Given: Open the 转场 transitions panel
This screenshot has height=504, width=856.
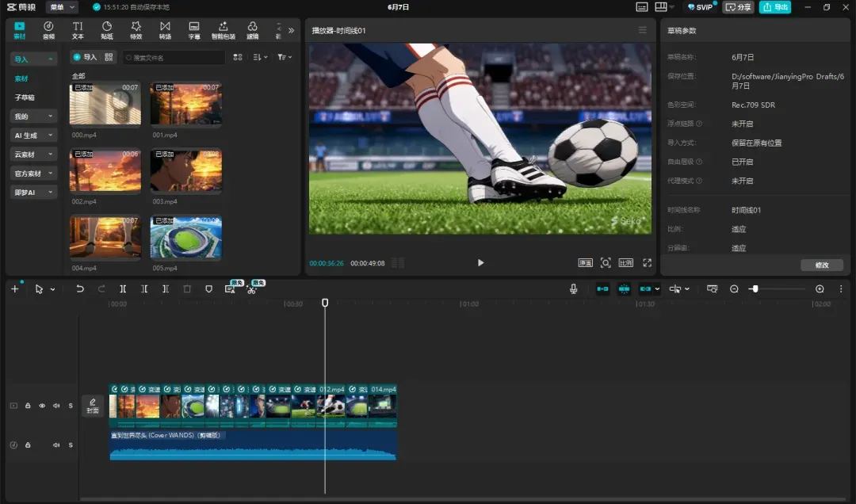Looking at the screenshot, I should tap(165, 30).
